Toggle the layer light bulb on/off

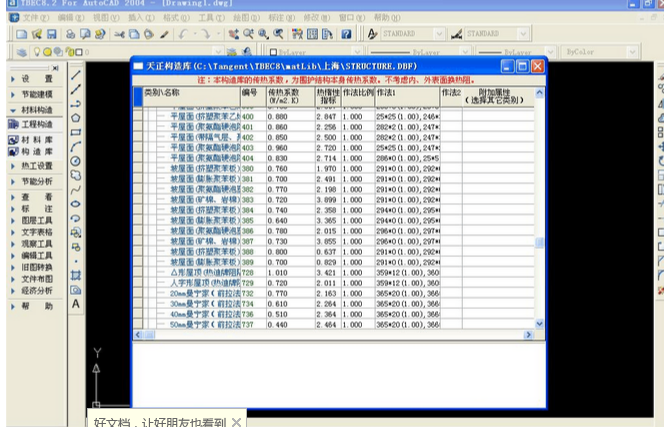click(37, 52)
